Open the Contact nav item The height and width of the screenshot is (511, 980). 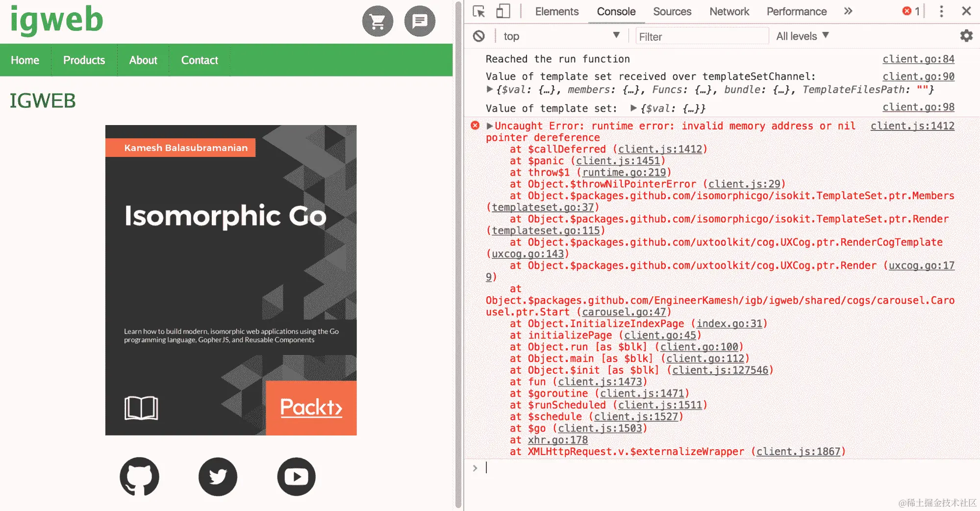click(x=200, y=60)
